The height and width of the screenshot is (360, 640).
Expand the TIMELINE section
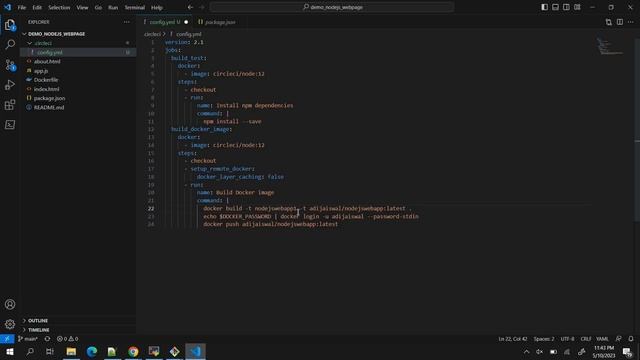tap(78, 330)
